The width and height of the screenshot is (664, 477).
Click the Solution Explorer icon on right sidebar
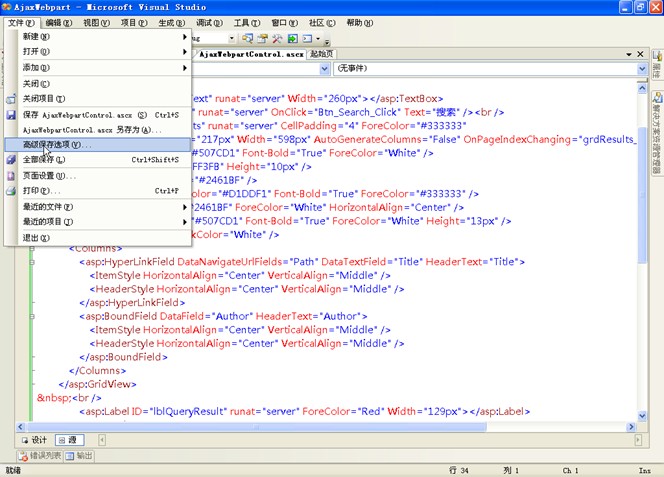tap(657, 98)
